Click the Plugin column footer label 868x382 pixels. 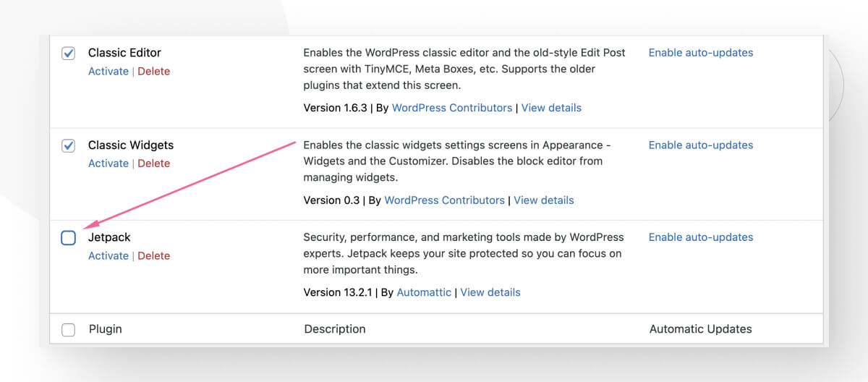[105, 329]
